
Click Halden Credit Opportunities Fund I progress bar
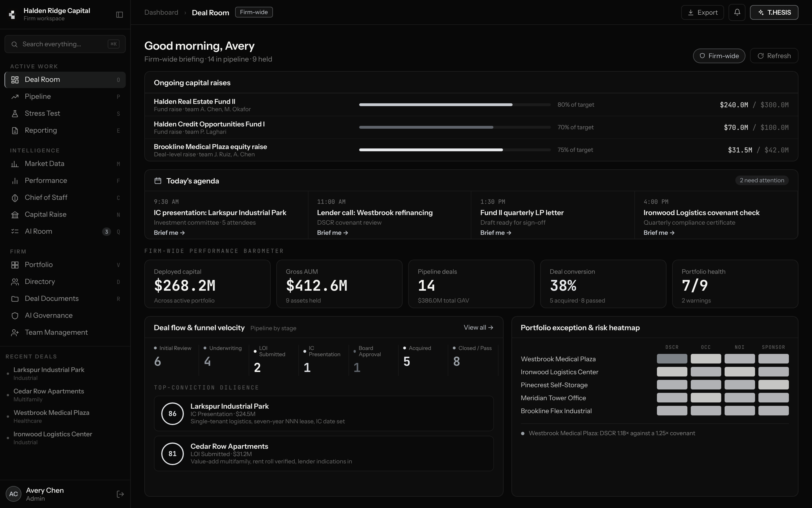455,127
